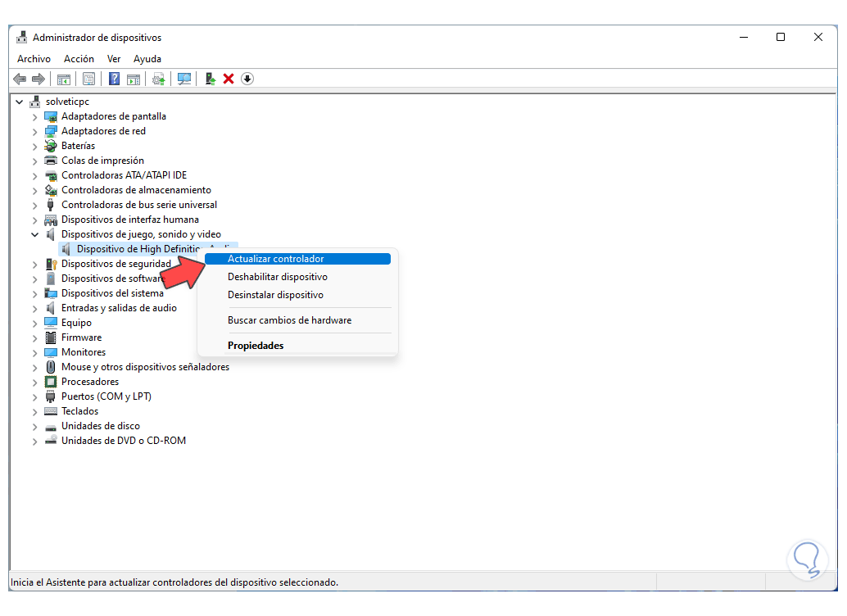Click the red X uninstall device icon
Screen dimensions: 847x616
pyautogui.click(x=229, y=79)
